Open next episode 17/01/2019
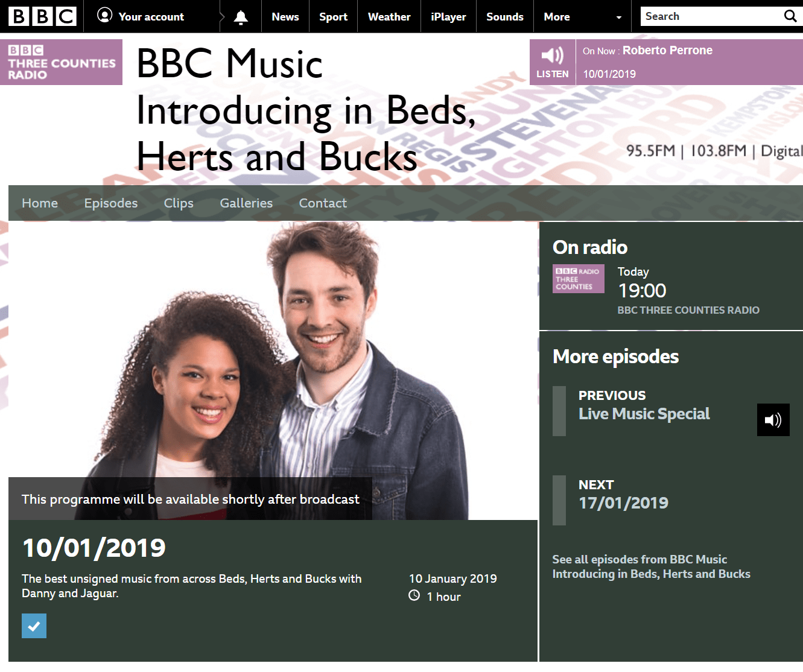 623,503
